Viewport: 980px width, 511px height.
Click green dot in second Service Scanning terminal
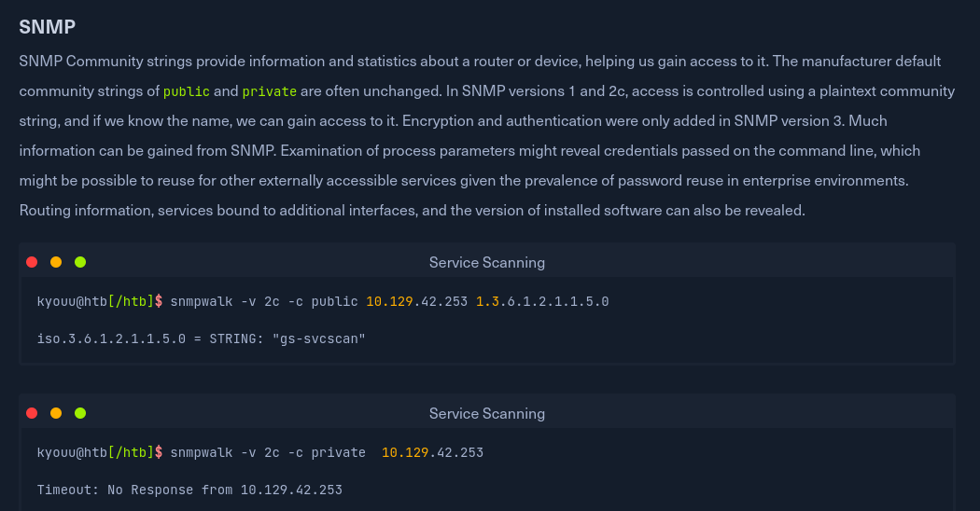[80, 413]
